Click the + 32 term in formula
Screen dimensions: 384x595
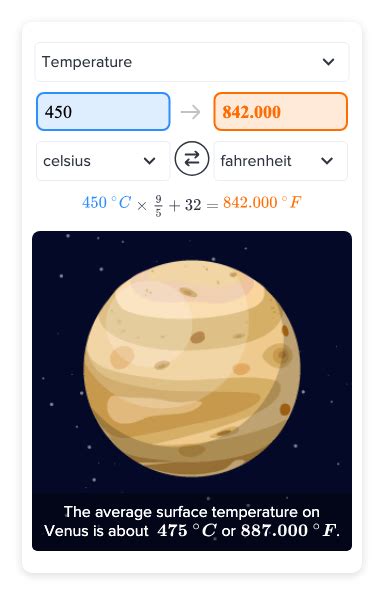(x=185, y=205)
